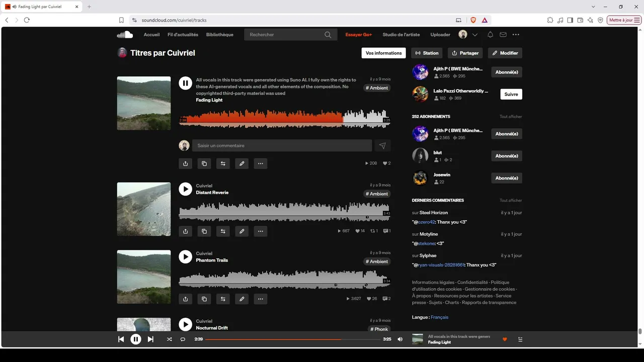Follow Lalo Pazzi with the Suivre button
644x362 pixels.
pos(511,94)
